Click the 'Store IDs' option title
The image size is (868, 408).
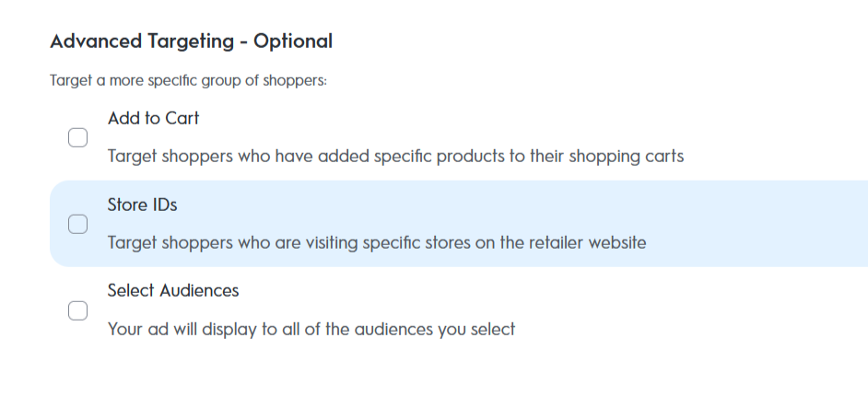click(142, 204)
